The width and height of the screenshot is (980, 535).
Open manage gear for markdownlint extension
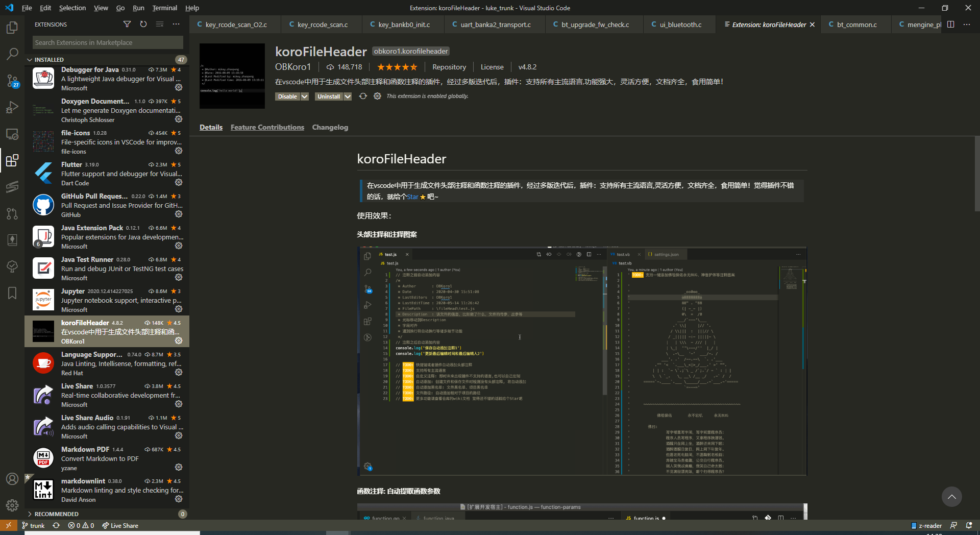pos(179,499)
